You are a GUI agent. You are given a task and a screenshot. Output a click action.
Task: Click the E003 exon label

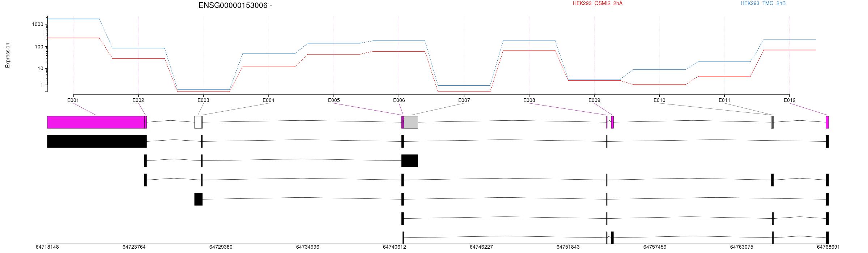coord(203,100)
